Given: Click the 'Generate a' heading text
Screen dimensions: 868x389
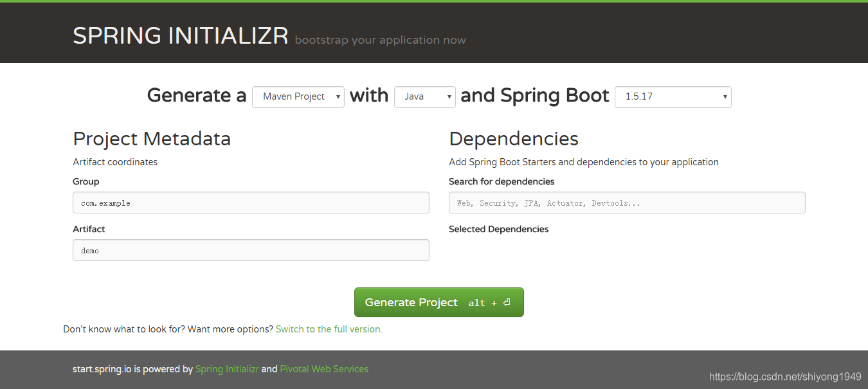Looking at the screenshot, I should coord(197,96).
